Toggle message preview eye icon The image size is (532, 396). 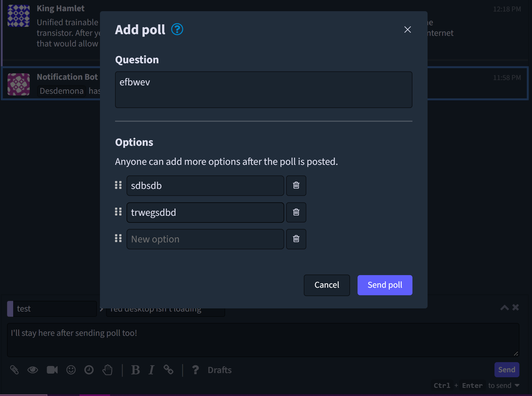coord(32,370)
